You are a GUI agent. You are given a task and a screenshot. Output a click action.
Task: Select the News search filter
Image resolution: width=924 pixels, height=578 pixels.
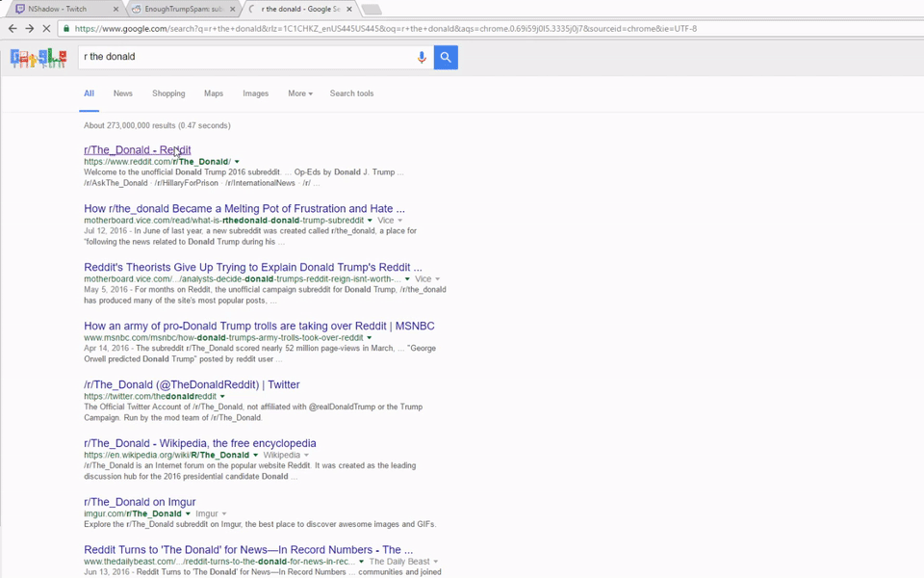click(x=123, y=93)
